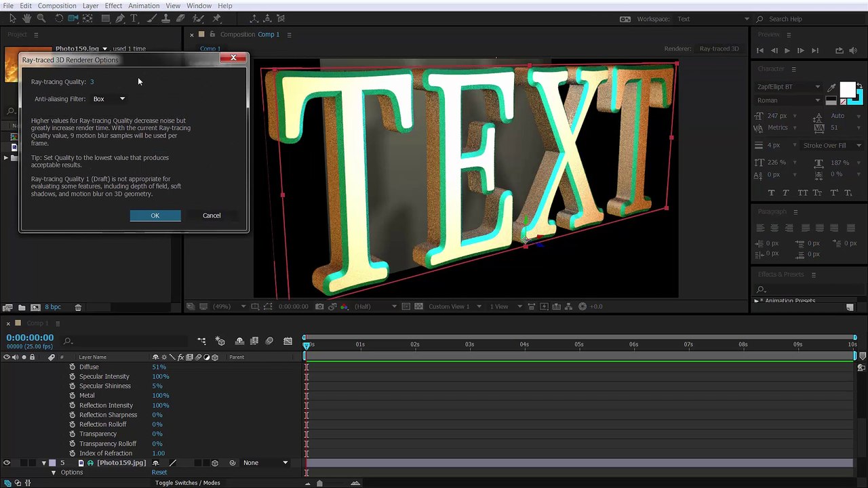Click the eyedropper in Character panel
The width and height of the screenshot is (868, 488).
click(832, 87)
